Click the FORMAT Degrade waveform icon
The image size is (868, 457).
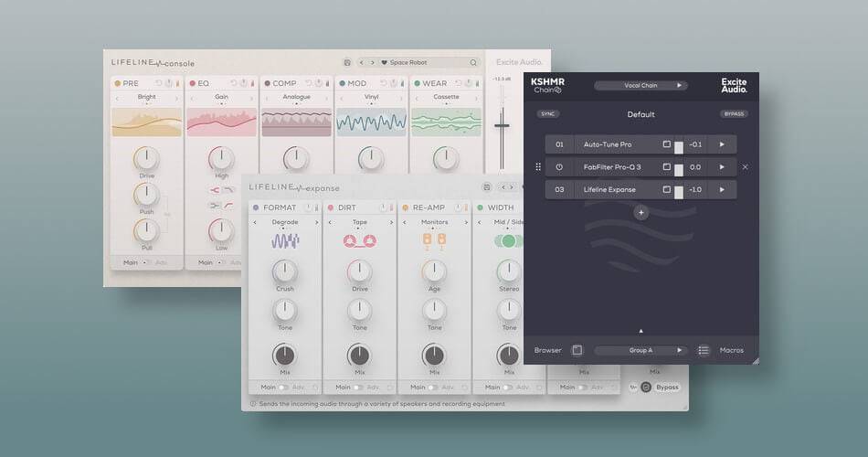click(285, 241)
